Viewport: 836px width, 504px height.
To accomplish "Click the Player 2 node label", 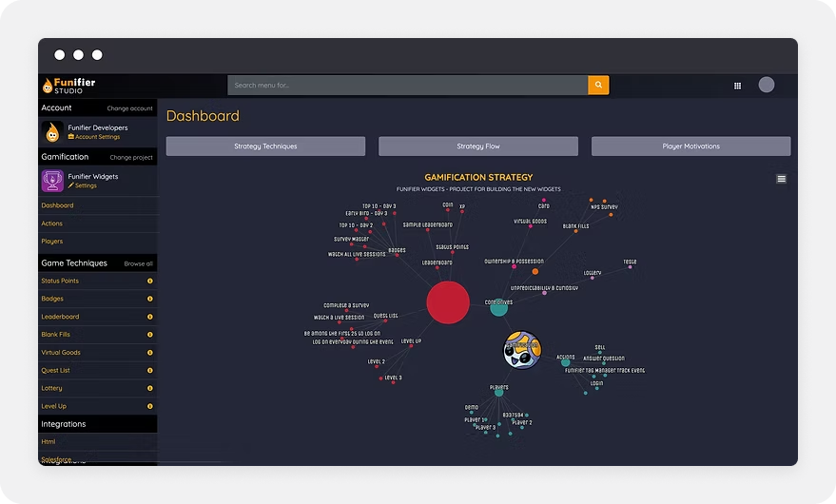I will pos(522,422).
